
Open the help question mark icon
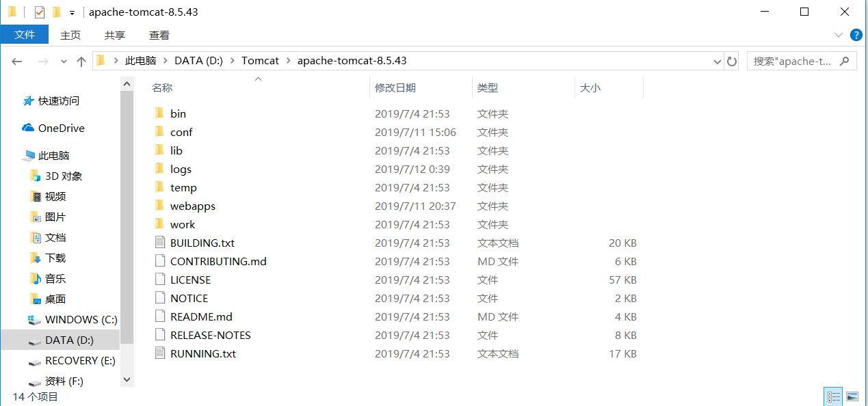point(856,35)
